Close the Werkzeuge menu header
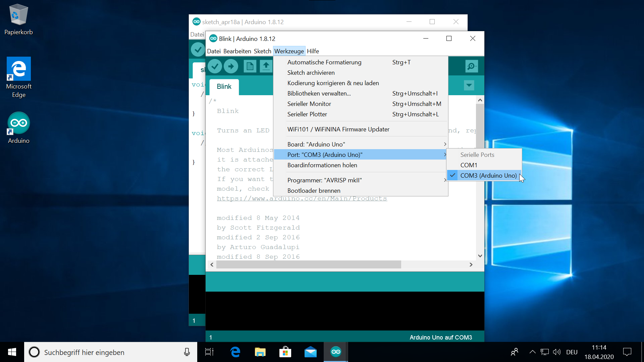The height and width of the screenshot is (362, 644). [289, 51]
